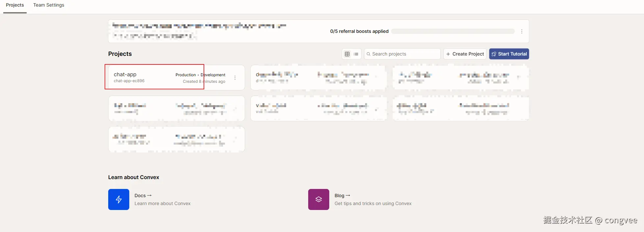Click 'Learn more about Convex' text
The height and width of the screenshot is (232, 644).
[x=162, y=203]
